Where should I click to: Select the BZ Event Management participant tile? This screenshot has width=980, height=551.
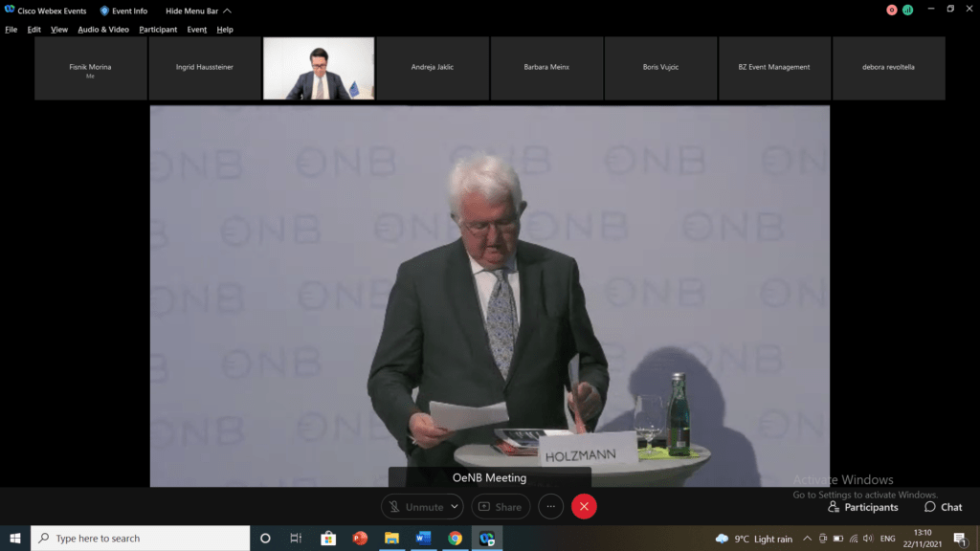774,68
